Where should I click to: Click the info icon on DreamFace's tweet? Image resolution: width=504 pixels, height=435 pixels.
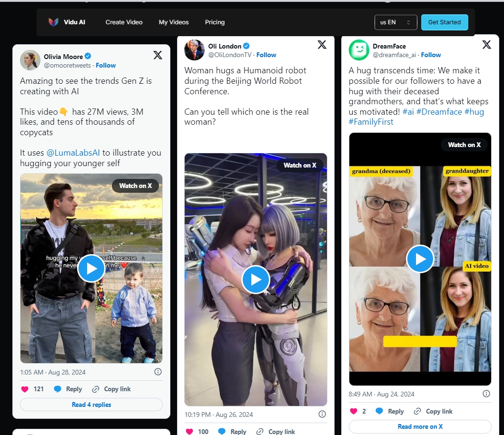[x=486, y=394]
